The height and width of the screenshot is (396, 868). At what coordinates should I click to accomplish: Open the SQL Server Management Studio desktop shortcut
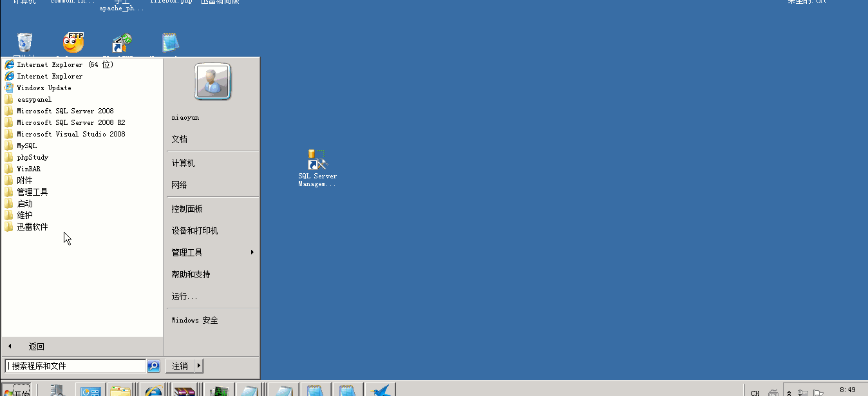coord(317,167)
